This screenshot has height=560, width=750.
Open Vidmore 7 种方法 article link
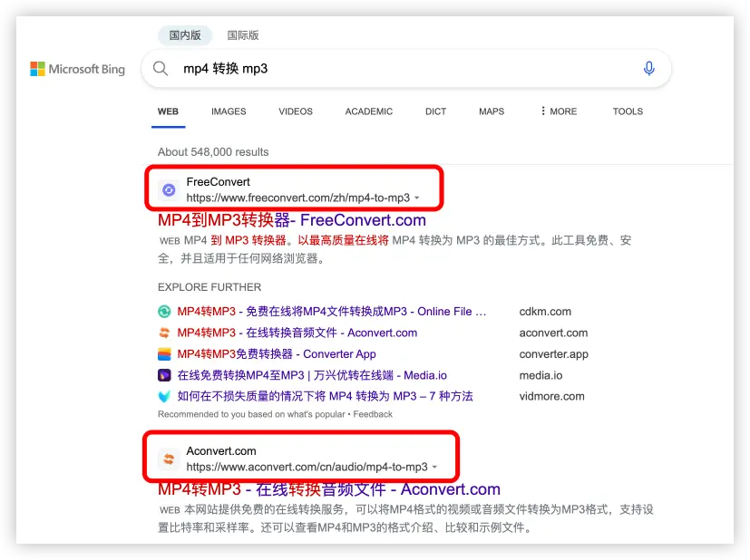tap(326, 396)
